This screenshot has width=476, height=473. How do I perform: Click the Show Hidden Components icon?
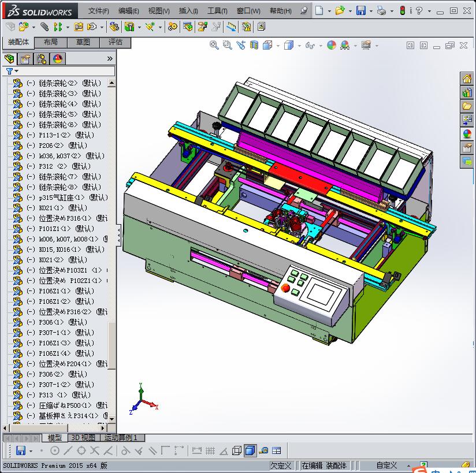pos(114,27)
